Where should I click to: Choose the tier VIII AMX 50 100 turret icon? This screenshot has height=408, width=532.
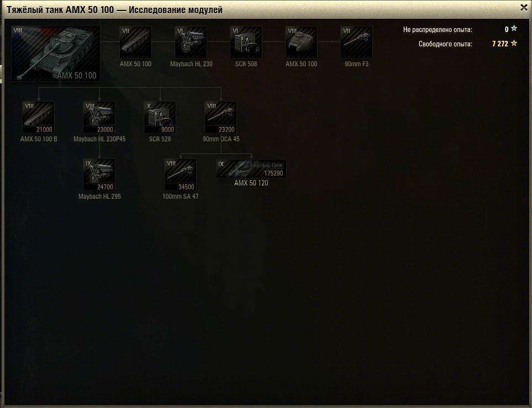[301, 42]
